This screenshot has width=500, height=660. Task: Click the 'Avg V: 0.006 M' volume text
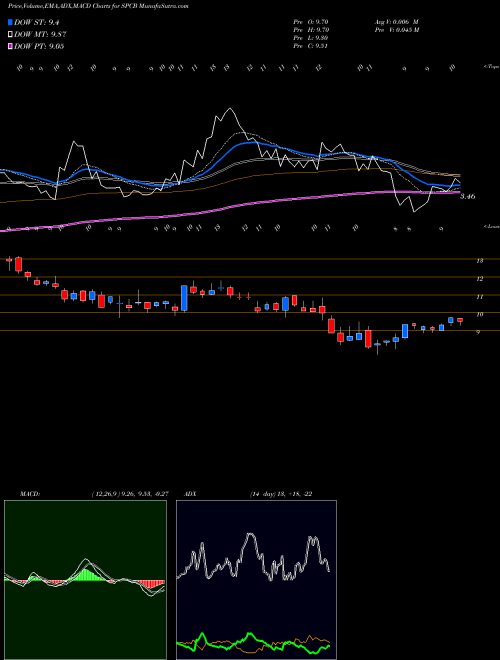(x=396, y=21)
